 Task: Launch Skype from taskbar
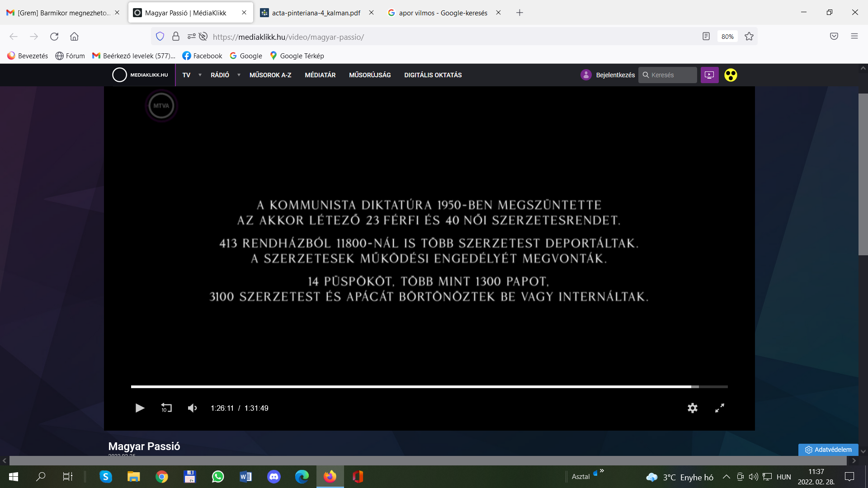(106, 477)
